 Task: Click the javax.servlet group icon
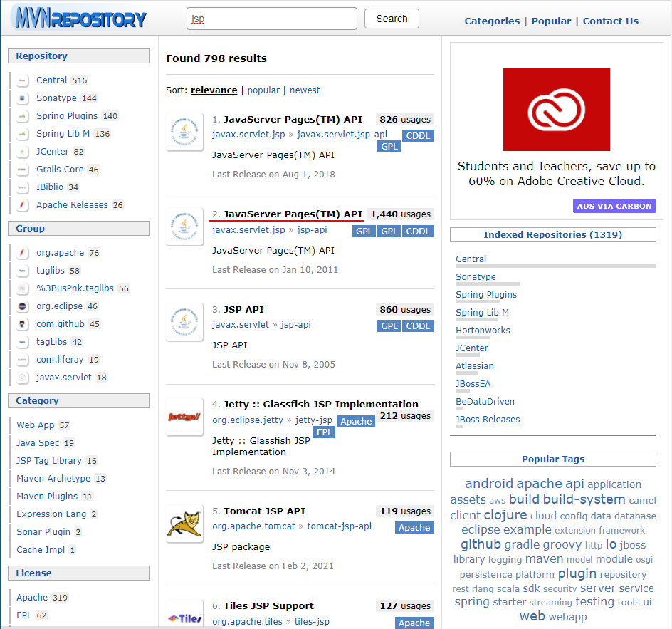22,378
